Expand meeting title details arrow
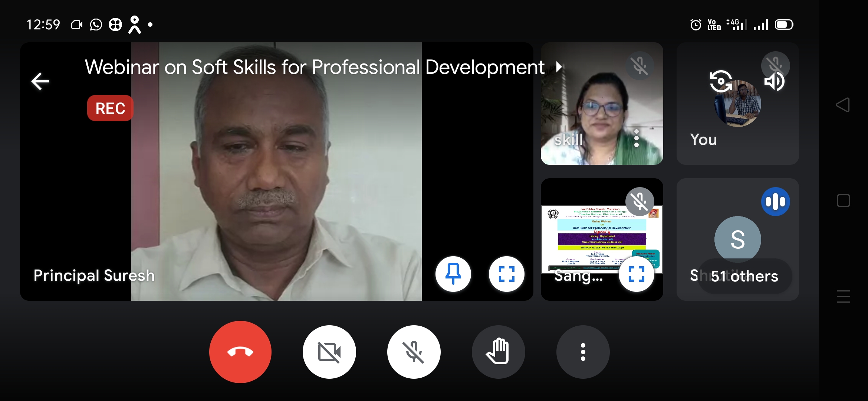 (559, 67)
